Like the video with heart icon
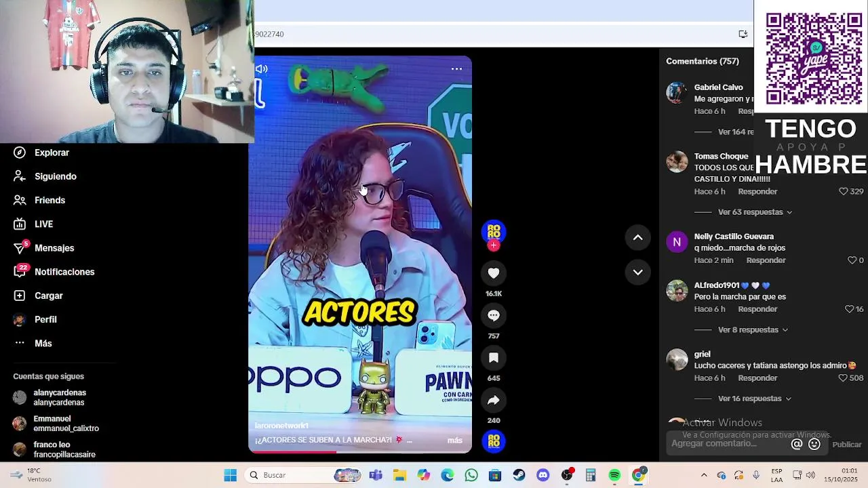The height and width of the screenshot is (488, 868). click(494, 273)
